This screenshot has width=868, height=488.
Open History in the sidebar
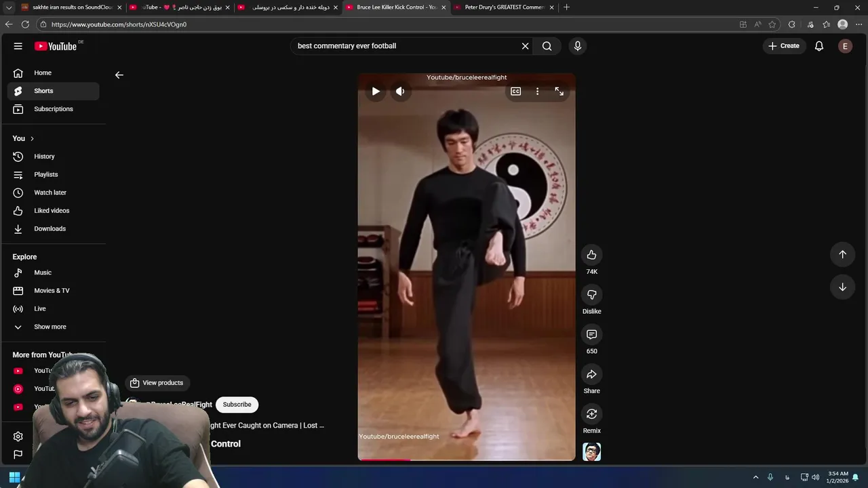tap(54, 157)
